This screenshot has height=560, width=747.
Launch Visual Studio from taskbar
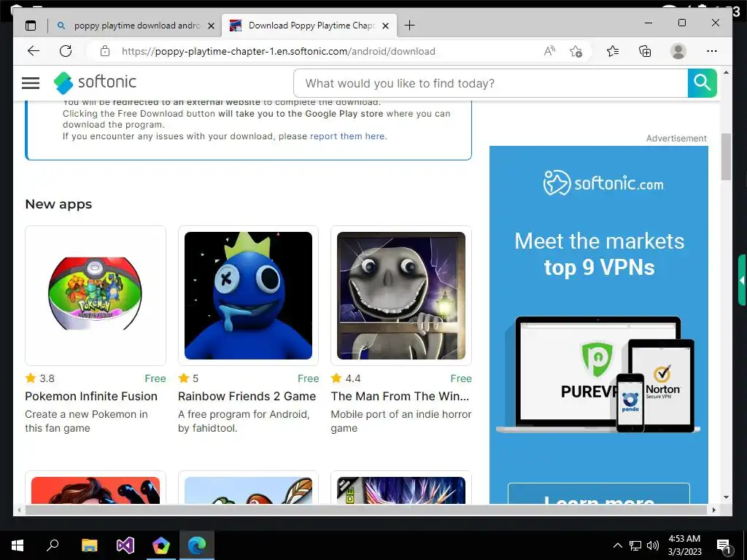tap(125, 545)
